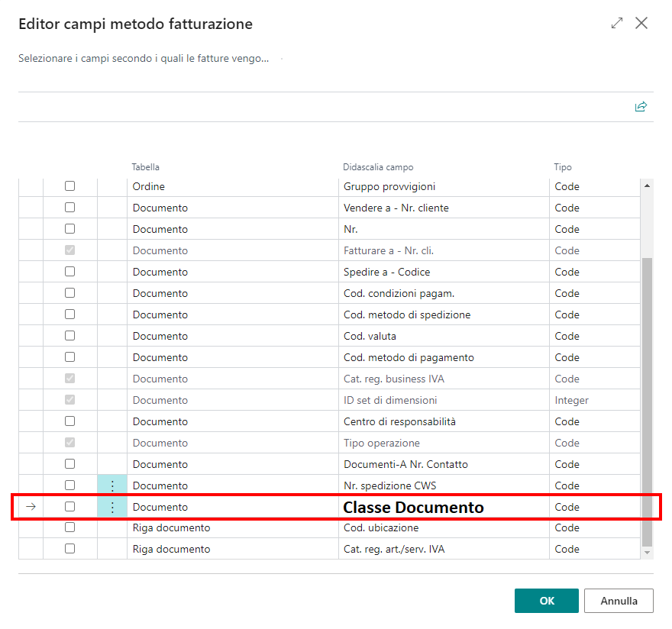Check the Centro di responsabilità checkbox
Viewport: 672px width, 629px height.
[x=69, y=421]
